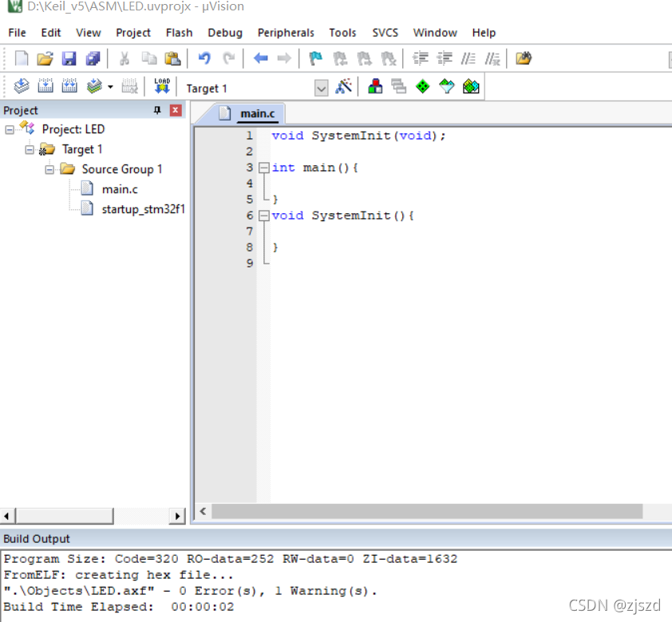The height and width of the screenshot is (622, 672).
Task: Open the Flash menu
Action: (179, 33)
